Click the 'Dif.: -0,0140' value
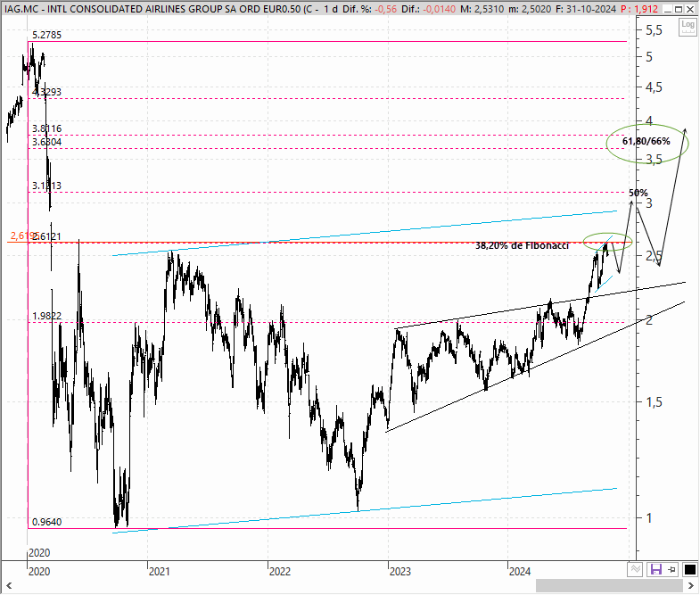700x595 pixels. [429, 10]
